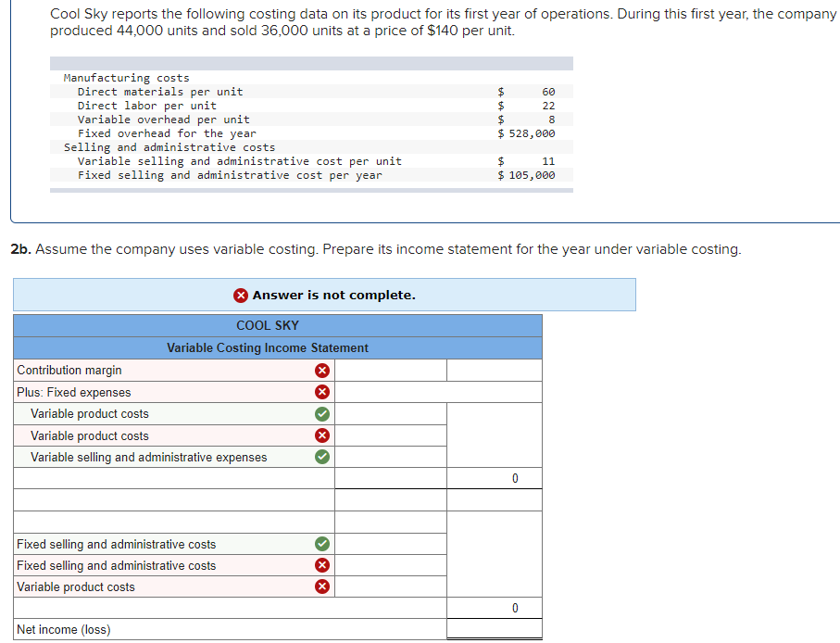
Task: Click red X icon in the Answer is not complete banner
Action: (x=241, y=296)
